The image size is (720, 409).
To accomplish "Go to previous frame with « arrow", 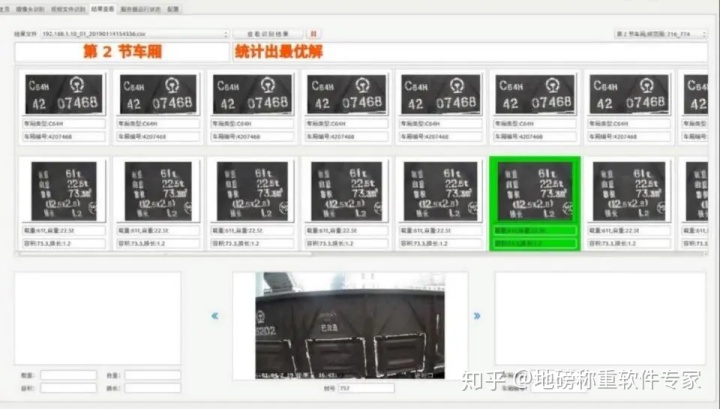I will (214, 316).
